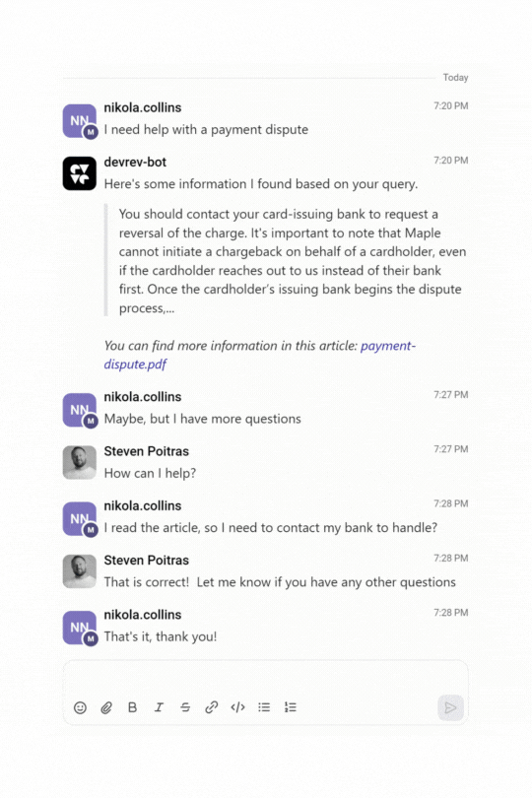532x798 pixels.
Task: Insert a code block
Action: 237,707
